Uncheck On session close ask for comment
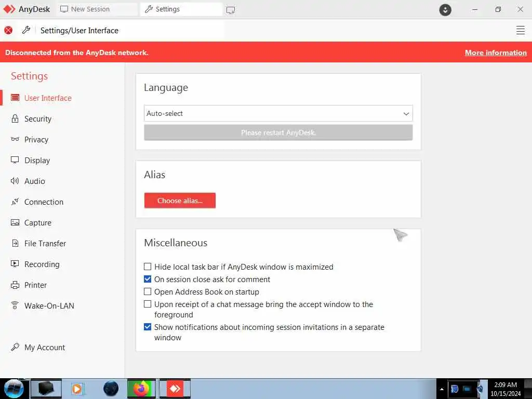Viewport: 532px width, 399px height. (x=147, y=279)
